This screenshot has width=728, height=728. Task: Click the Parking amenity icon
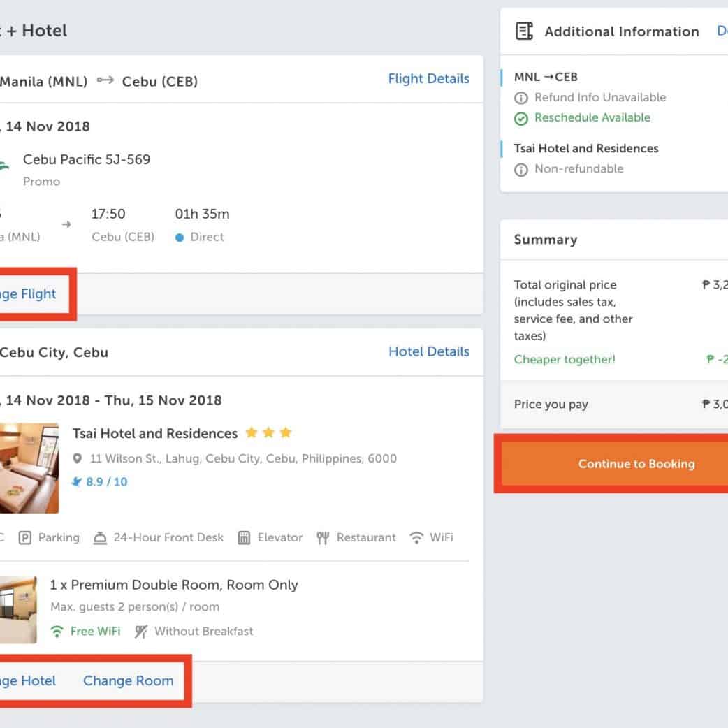[25, 538]
